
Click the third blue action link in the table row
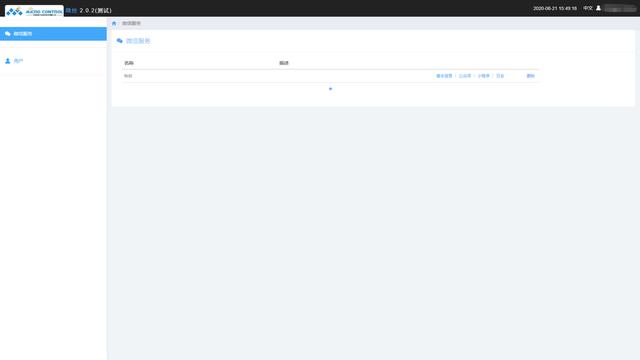484,76
